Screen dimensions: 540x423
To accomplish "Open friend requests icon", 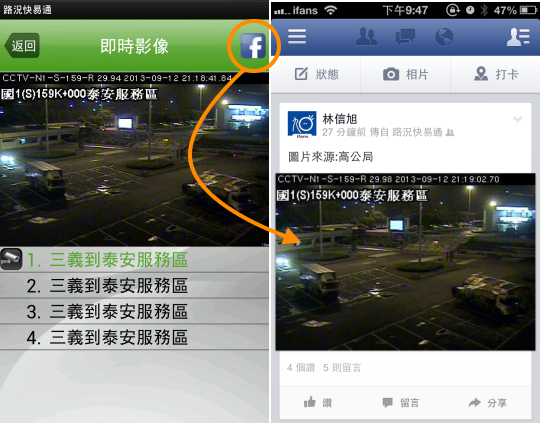I will pos(366,37).
